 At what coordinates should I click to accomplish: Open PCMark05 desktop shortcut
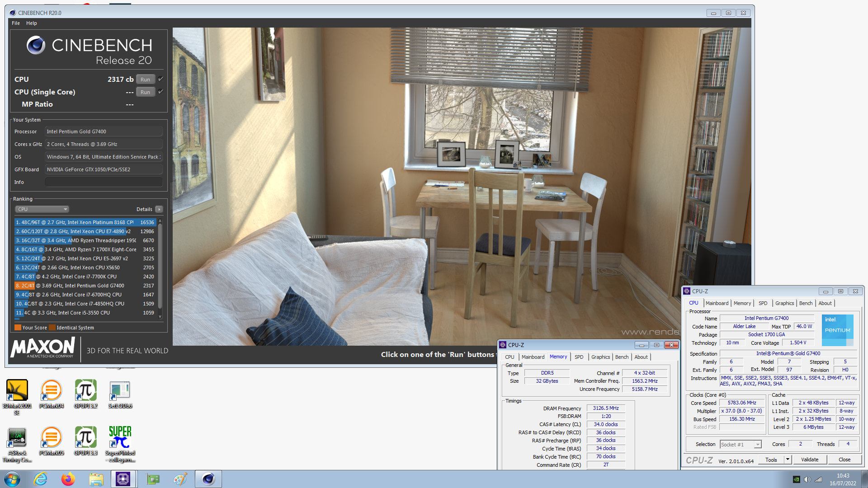[51, 441]
